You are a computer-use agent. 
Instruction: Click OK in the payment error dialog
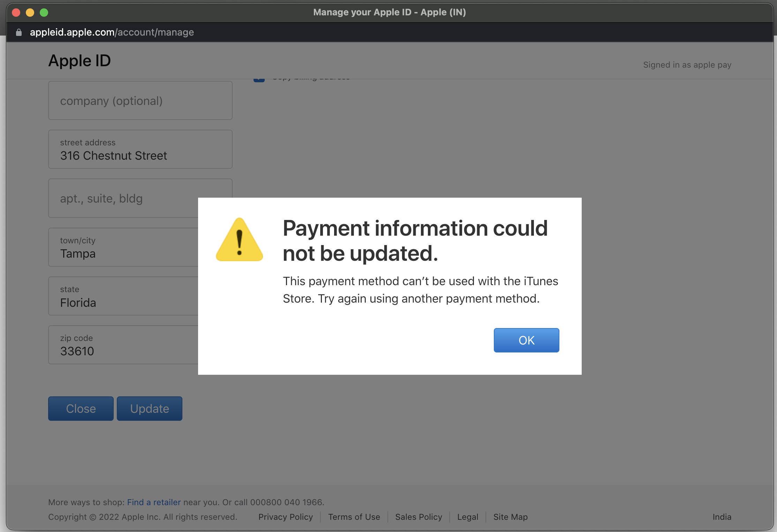click(526, 340)
